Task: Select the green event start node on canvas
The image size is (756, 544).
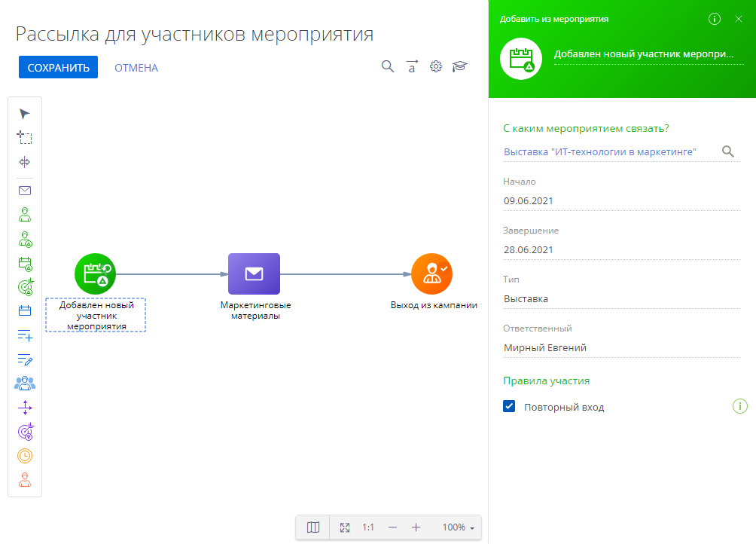Action: point(96,274)
